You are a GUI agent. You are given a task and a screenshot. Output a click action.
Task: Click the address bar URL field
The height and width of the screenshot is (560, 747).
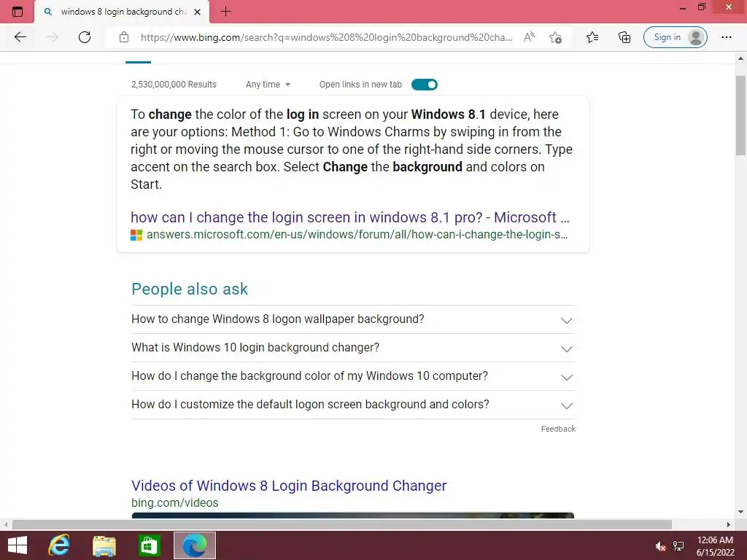click(x=326, y=37)
